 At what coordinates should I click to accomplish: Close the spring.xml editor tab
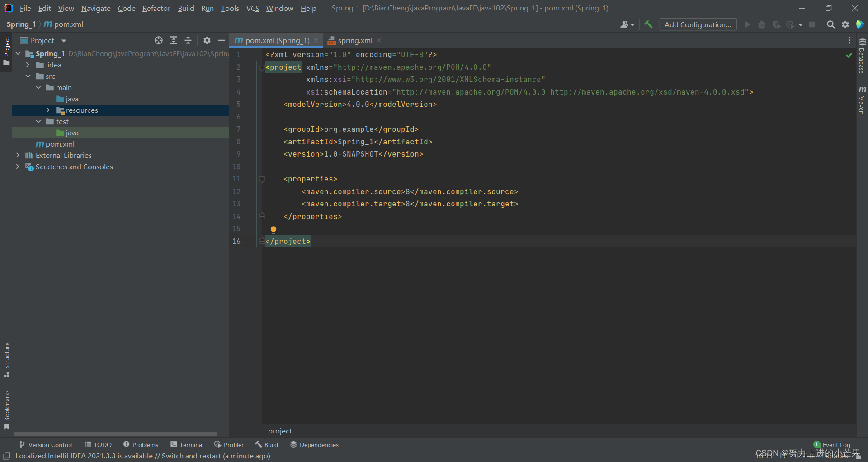point(379,40)
